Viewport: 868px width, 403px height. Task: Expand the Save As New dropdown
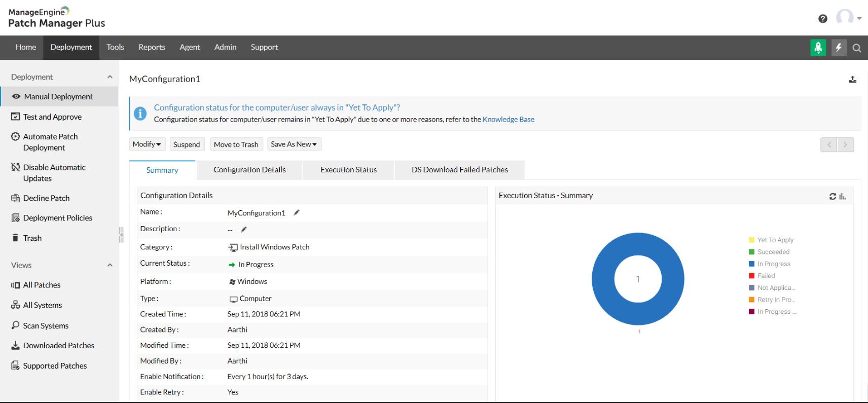294,144
